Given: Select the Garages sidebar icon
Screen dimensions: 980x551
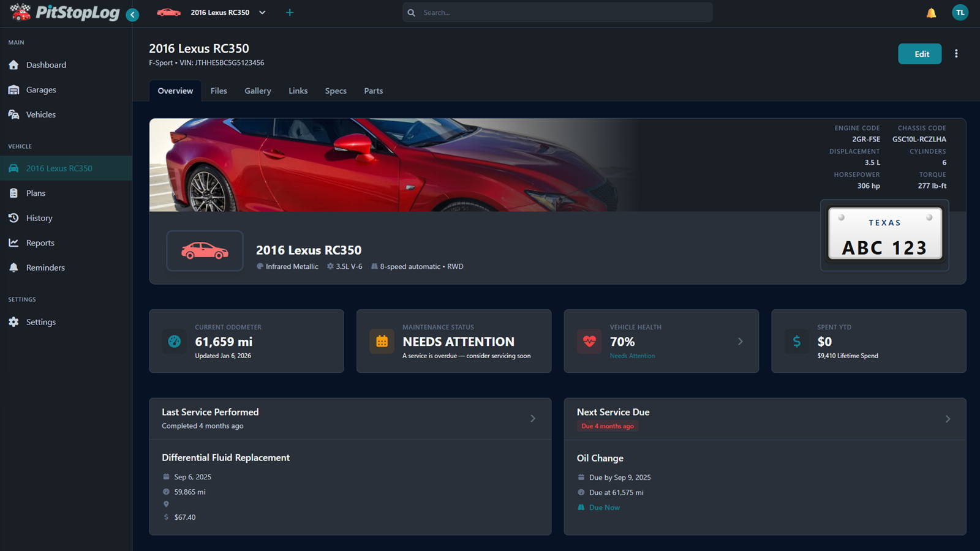Looking at the screenshot, I should [x=42, y=89].
